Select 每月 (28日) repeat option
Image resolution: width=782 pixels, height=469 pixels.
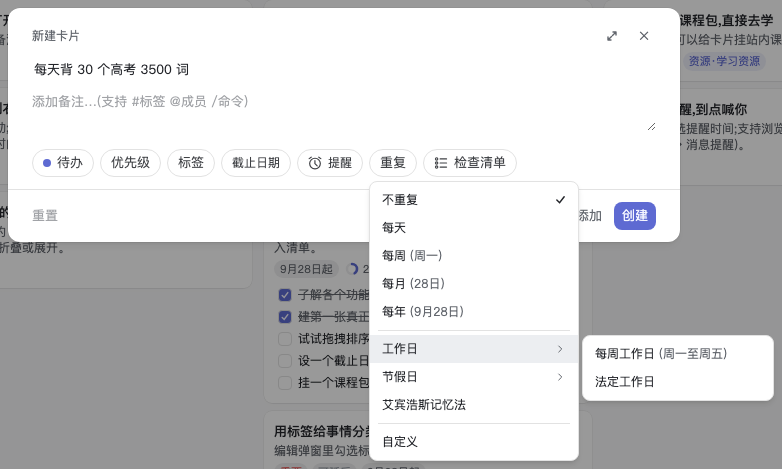pyautogui.click(x=474, y=284)
